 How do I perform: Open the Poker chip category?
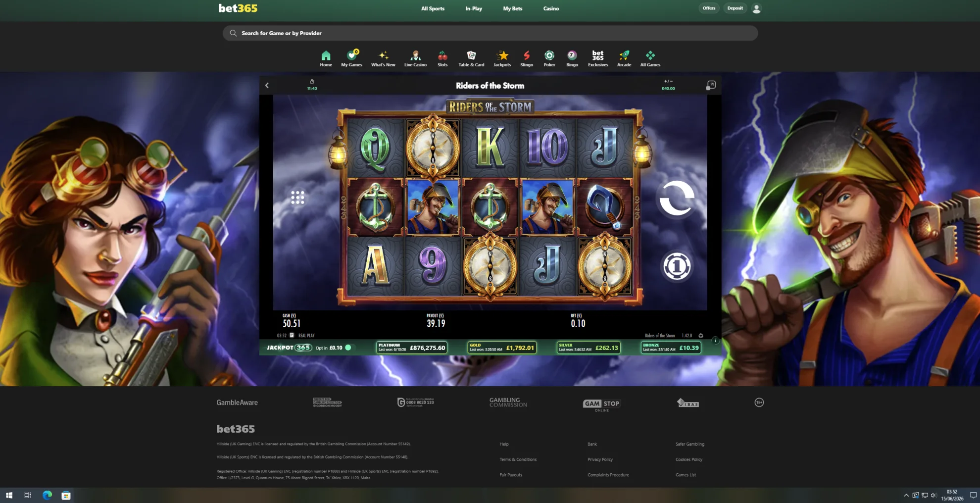[x=549, y=58]
